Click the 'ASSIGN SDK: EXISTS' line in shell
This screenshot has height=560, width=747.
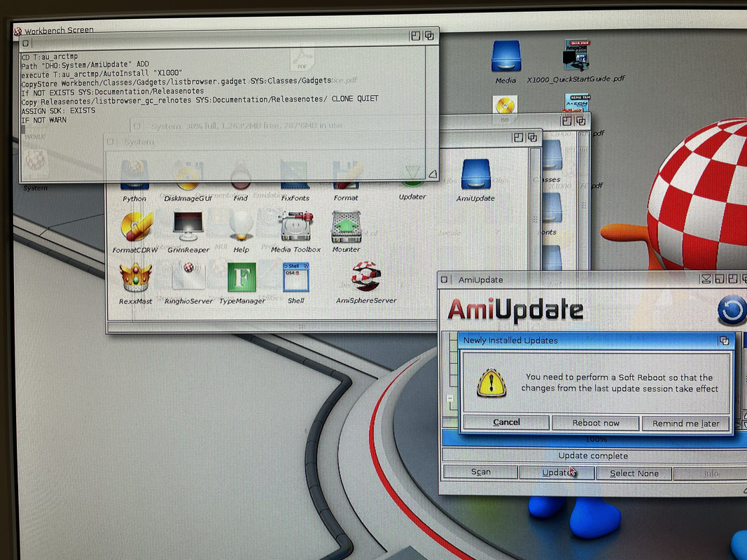[x=58, y=111]
